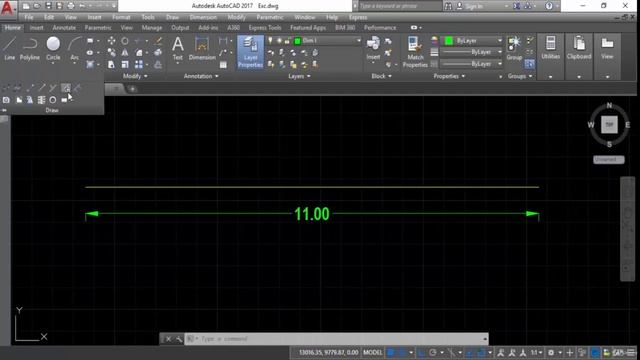Screen dimensions: 640x360
Task: Click the Mirror tool in Modify panel
Action: point(125,53)
